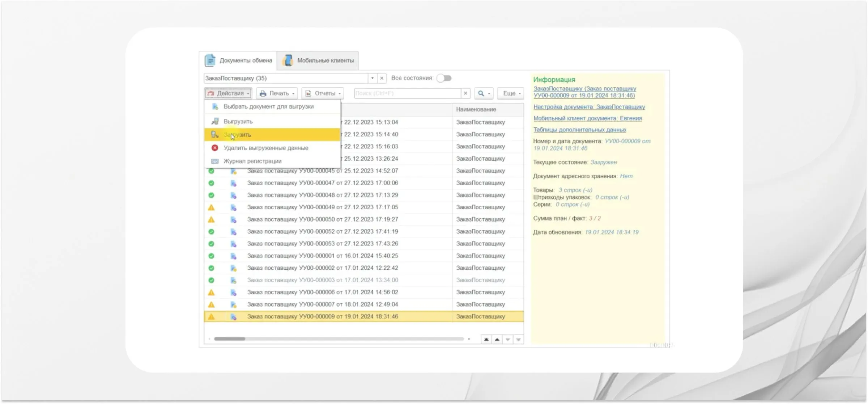Click document icon of order УУ00-000002
The width and height of the screenshot is (868, 404).
(234, 268)
